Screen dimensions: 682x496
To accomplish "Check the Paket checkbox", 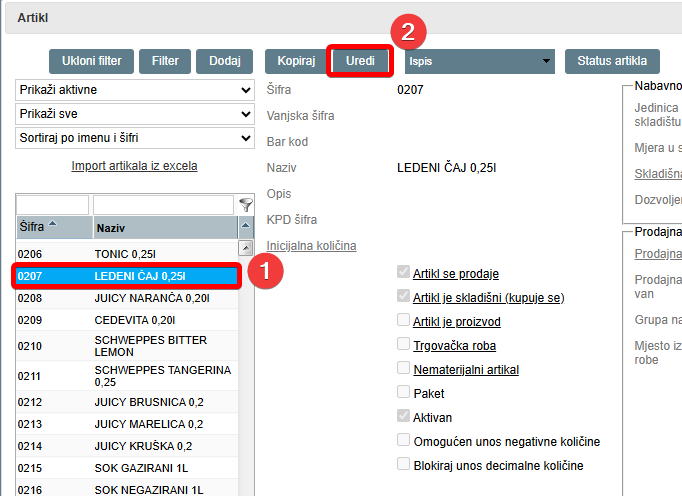I will coord(403,392).
